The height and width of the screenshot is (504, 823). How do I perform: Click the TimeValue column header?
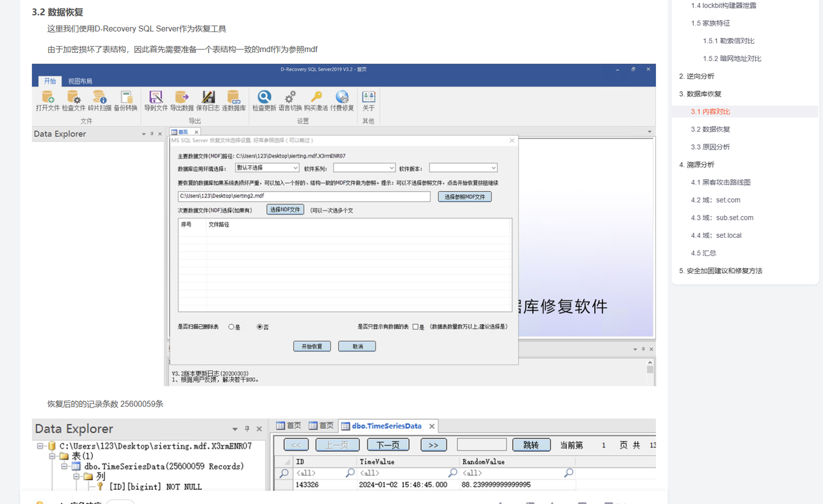tap(408, 462)
